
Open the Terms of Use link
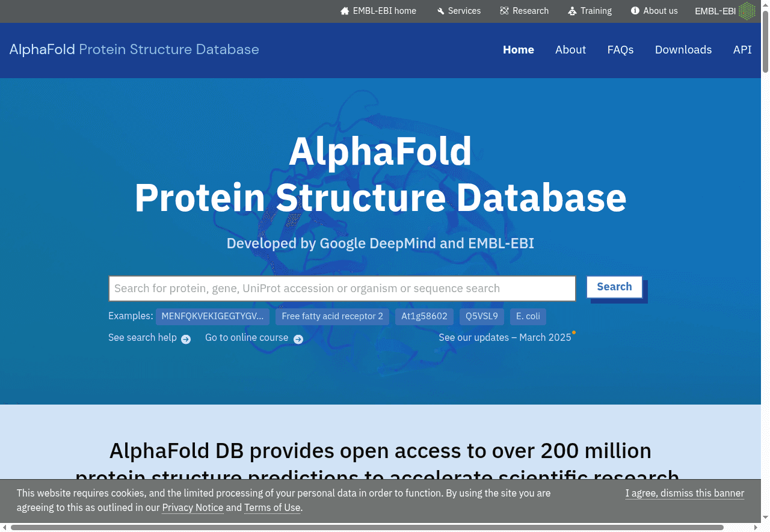coord(272,507)
